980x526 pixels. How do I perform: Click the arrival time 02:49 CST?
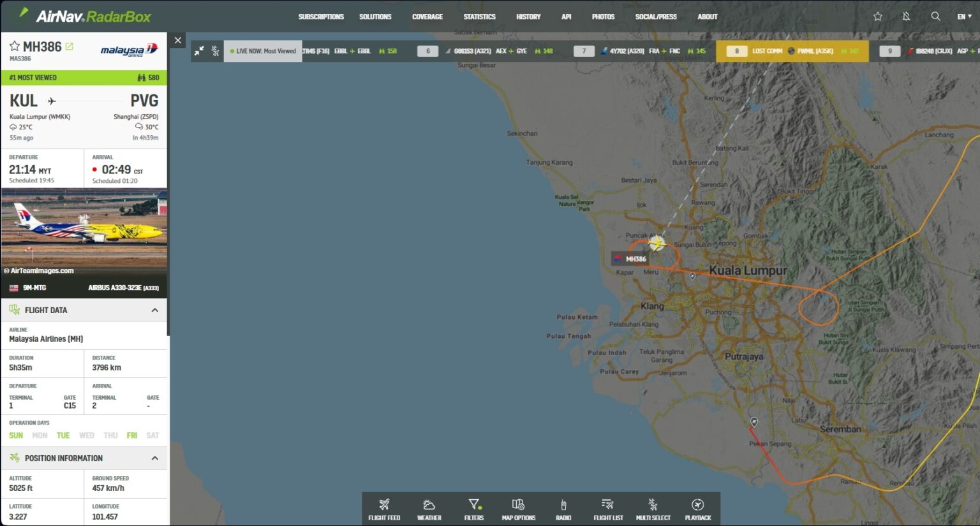click(122, 170)
